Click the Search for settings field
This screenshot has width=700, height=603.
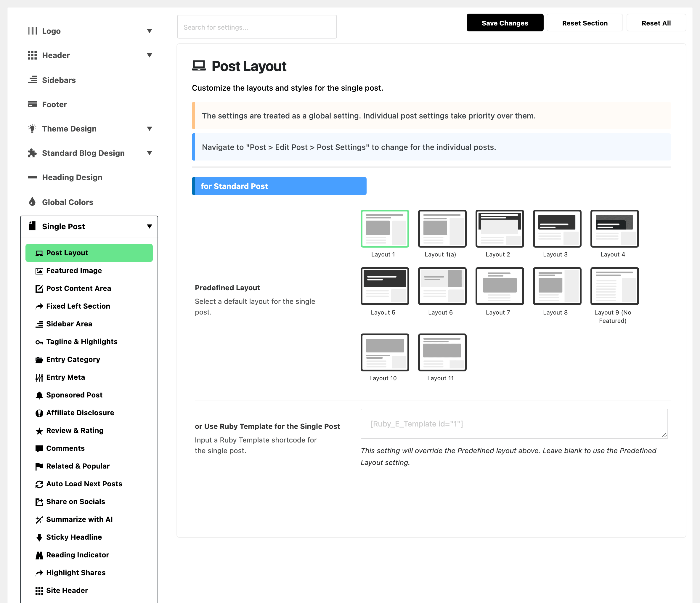pos(257,27)
